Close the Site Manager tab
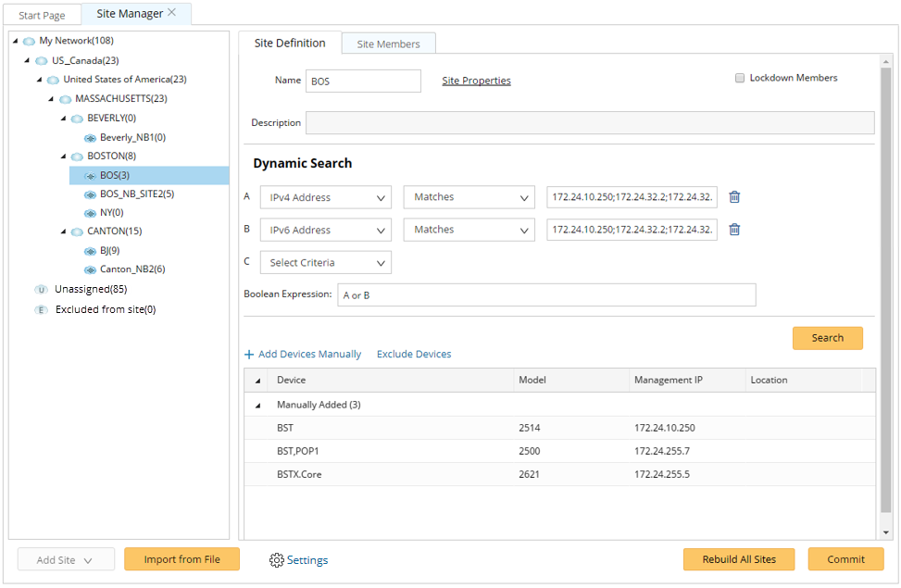 pyautogui.click(x=172, y=13)
